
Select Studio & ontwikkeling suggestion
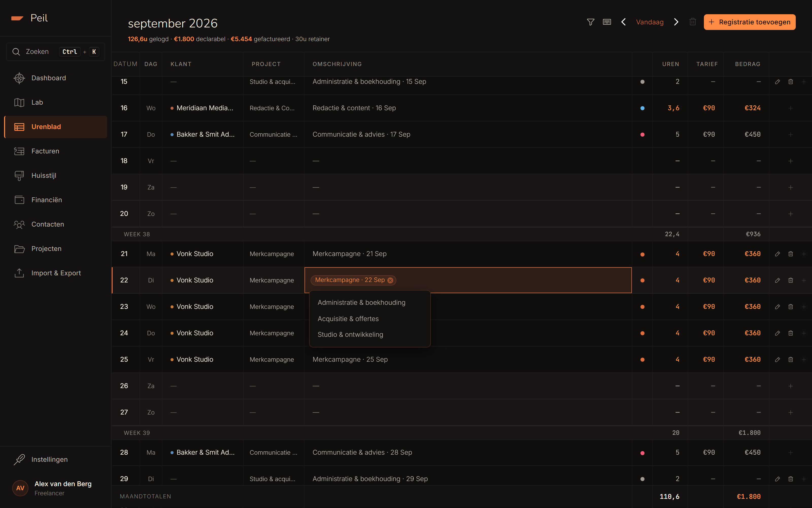coord(370,335)
